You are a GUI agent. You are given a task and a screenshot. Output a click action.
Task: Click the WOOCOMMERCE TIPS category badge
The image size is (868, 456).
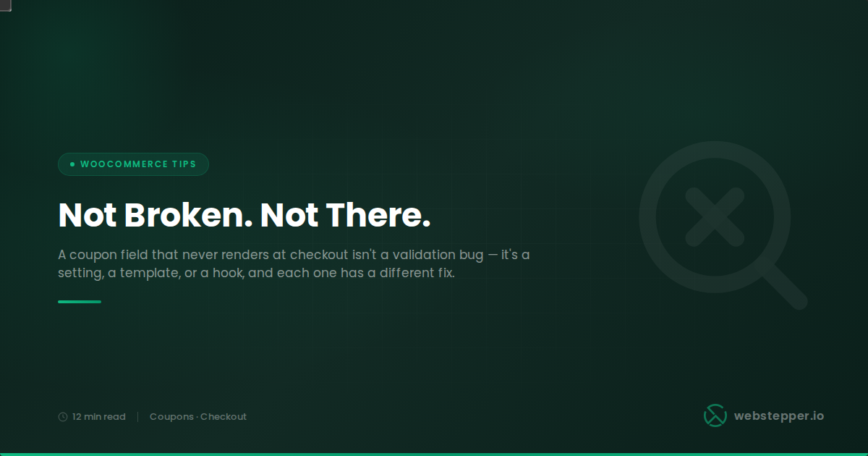click(133, 164)
